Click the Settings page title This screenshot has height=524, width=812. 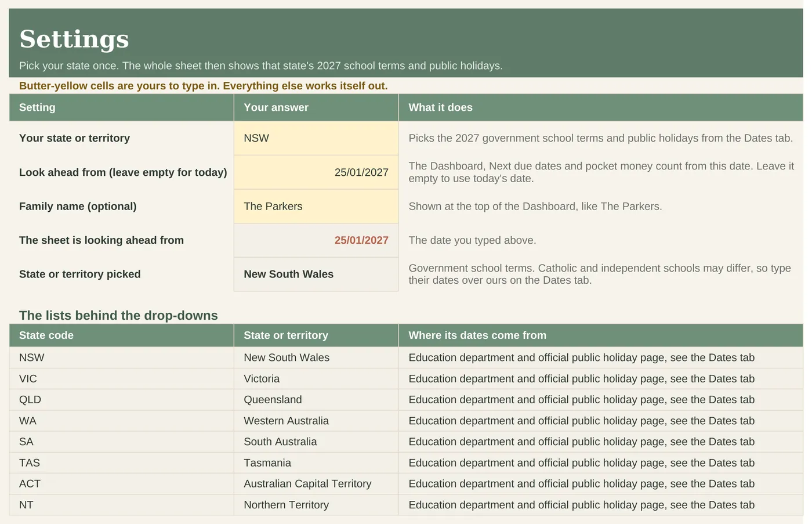(74, 39)
